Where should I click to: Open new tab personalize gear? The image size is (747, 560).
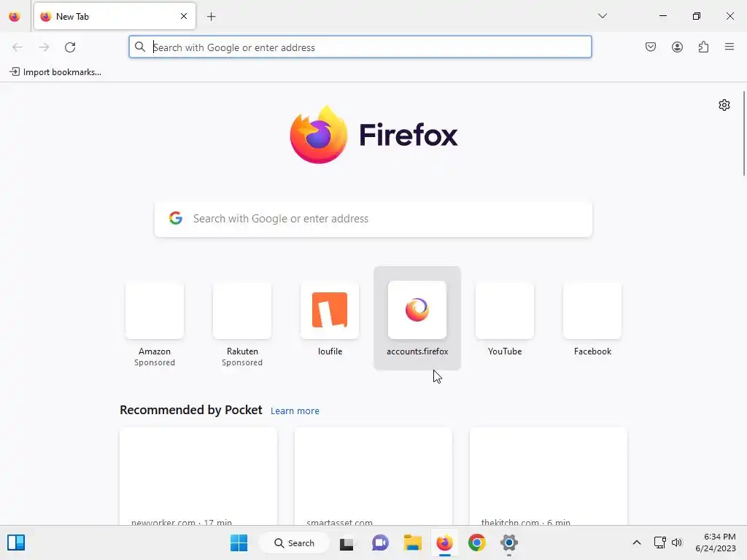pyautogui.click(x=724, y=105)
